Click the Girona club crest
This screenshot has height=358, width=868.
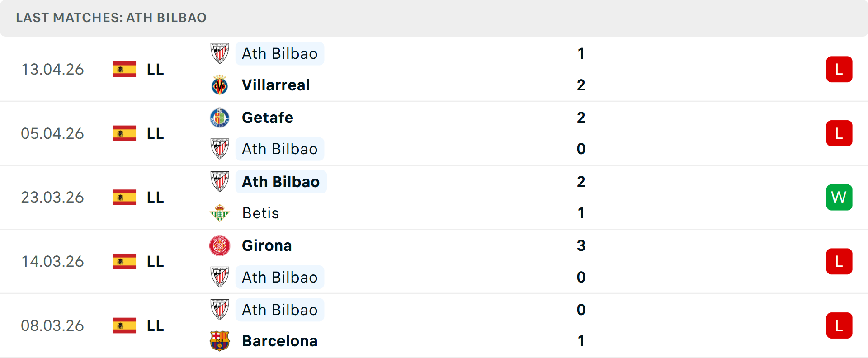[220, 245]
